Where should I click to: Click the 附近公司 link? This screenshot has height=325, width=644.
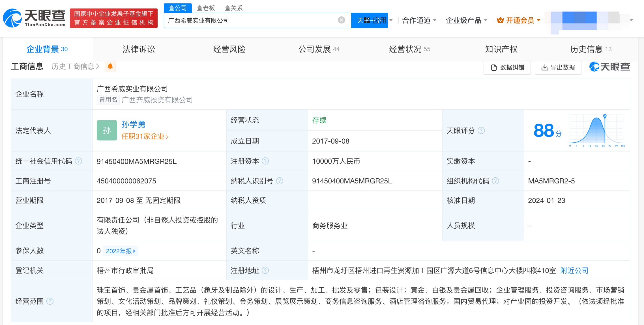pyautogui.click(x=574, y=270)
